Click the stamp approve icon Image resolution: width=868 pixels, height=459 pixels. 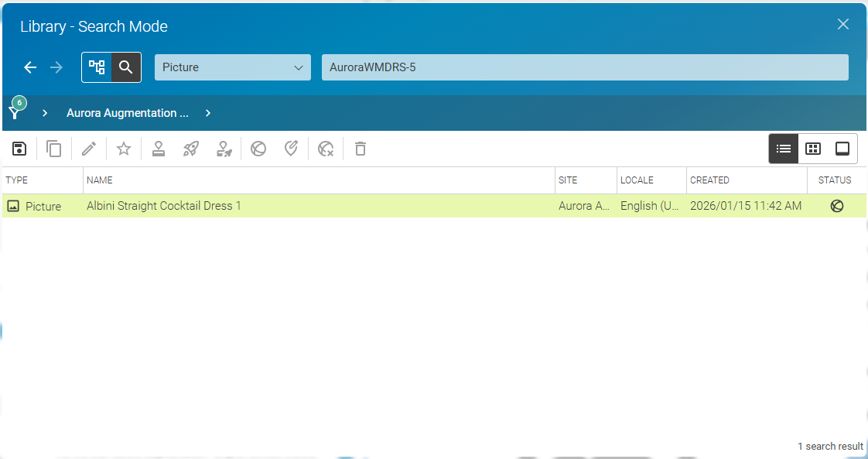pos(159,149)
